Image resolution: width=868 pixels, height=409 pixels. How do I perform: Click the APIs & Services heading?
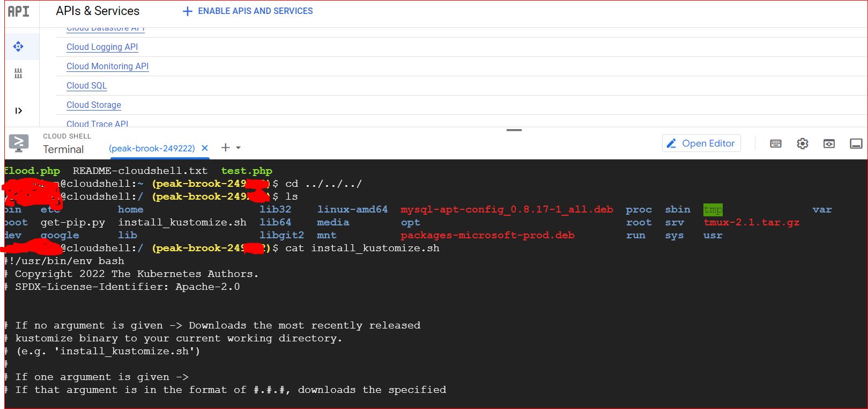pyautogui.click(x=98, y=11)
